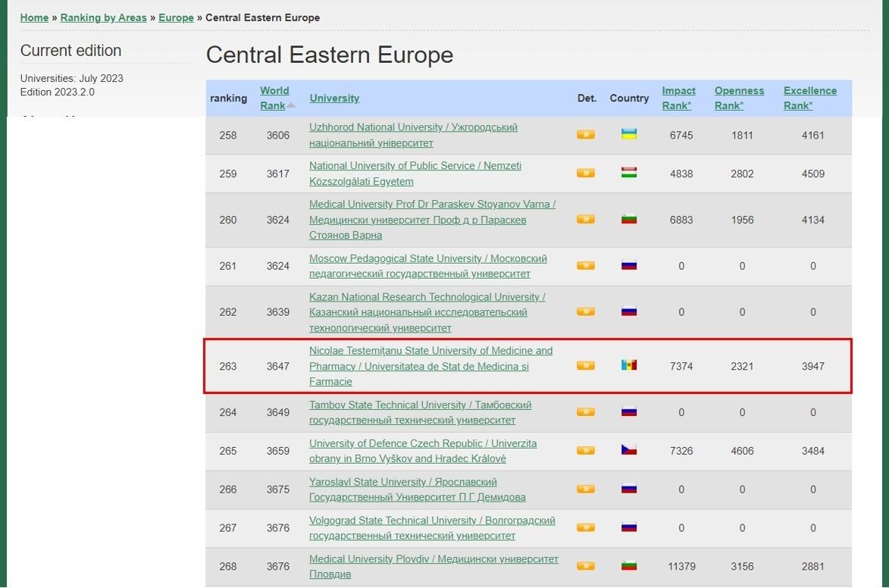Sort by Impact Rank header
This screenshot has height=588, width=889.
tap(678, 98)
